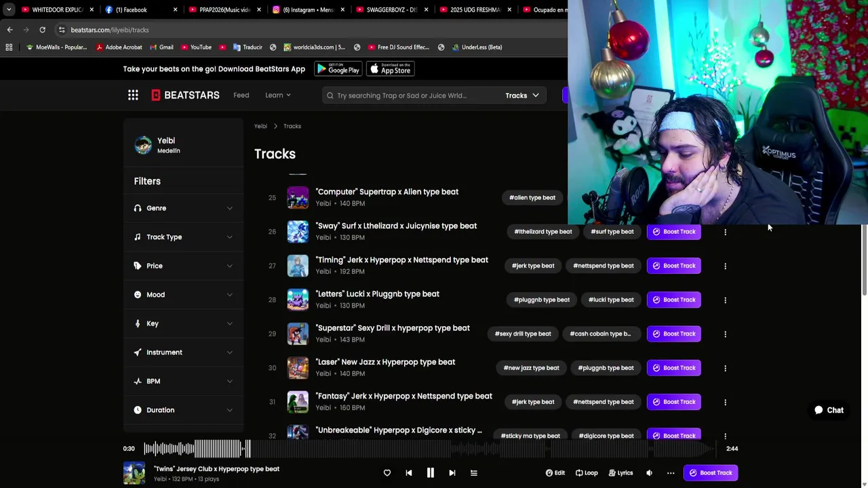
Task: Open the Learn menu dropdown
Action: coord(278,96)
